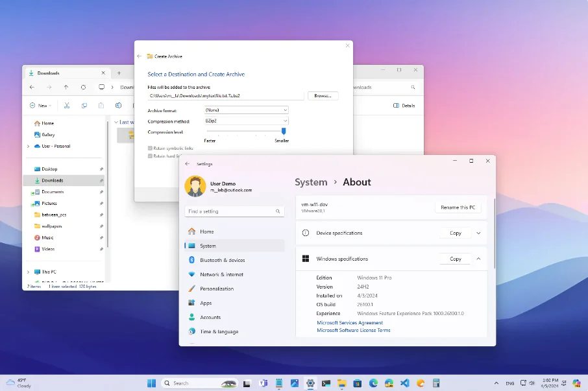Open the New menu in File Explorer

coord(41,105)
